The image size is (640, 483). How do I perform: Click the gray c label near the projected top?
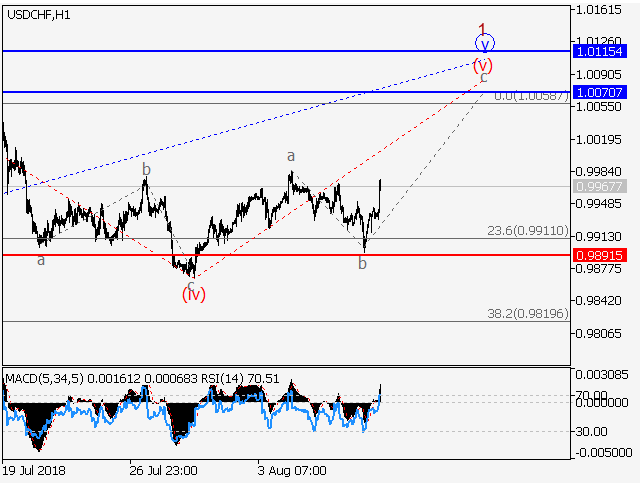click(483, 77)
